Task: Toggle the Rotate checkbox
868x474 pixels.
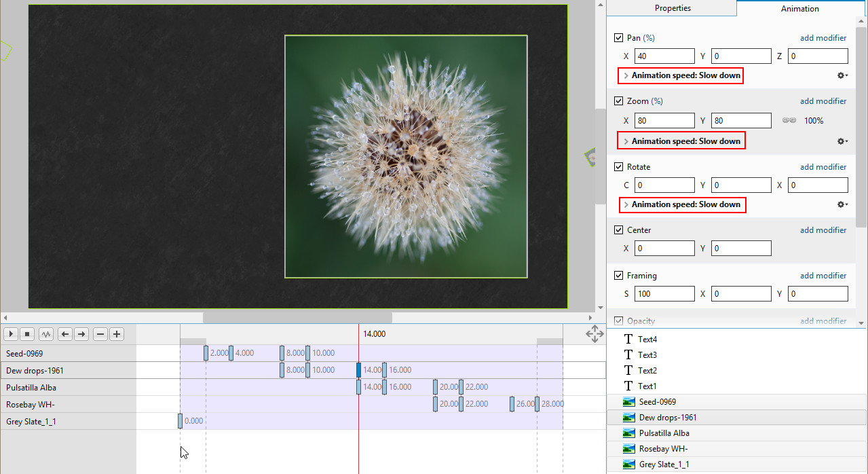Action: click(x=618, y=167)
